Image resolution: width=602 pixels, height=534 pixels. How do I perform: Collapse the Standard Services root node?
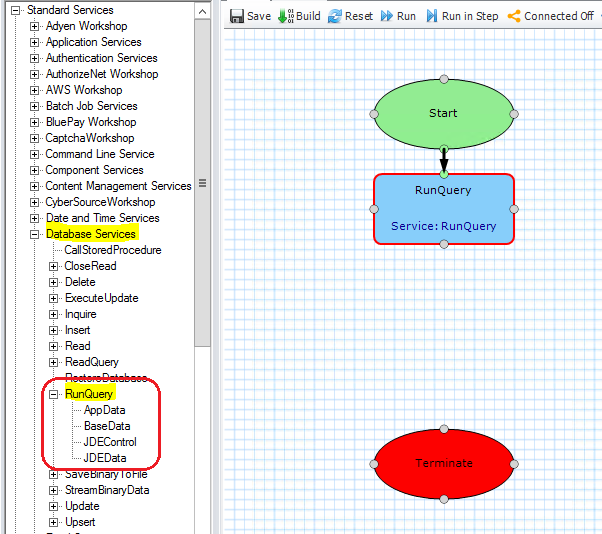(x=15, y=10)
